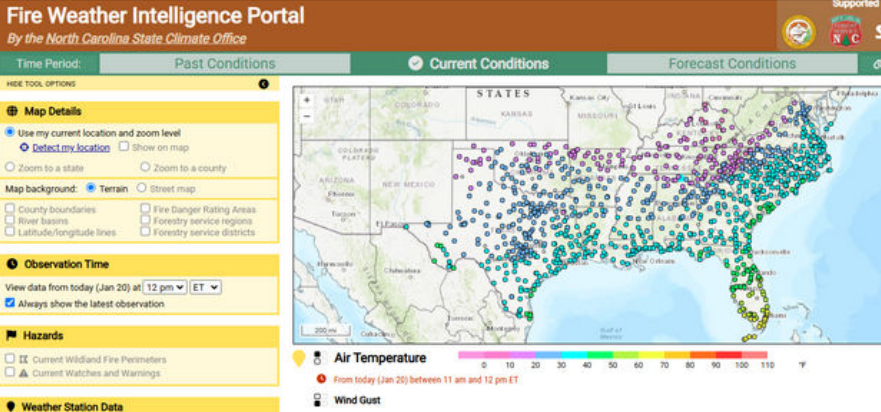Click the Time Period label
The image size is (881, 412).
point(48,64)
